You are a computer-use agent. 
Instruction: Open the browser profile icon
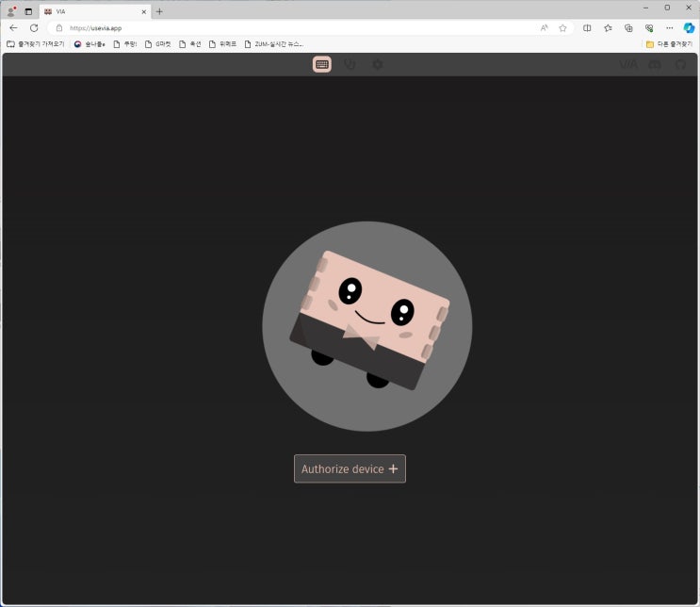(x=10, y=11)
